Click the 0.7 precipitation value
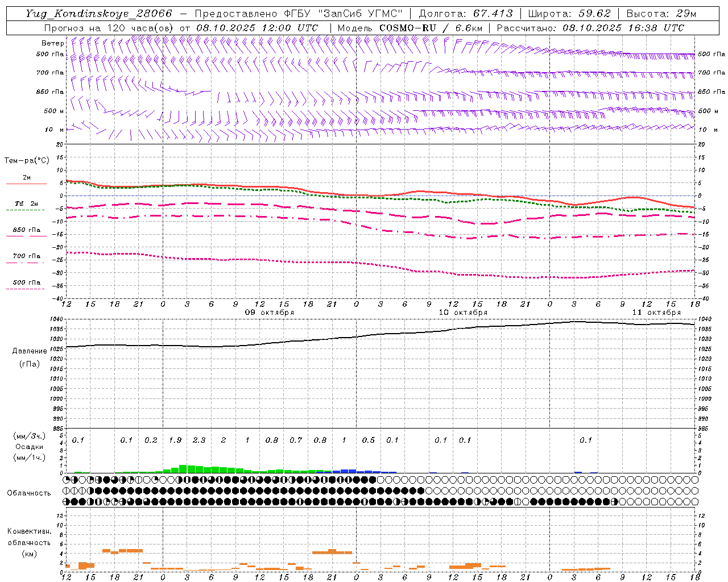Screen dimensions: 728x582 pyautogui.click(x=296, y=440)
